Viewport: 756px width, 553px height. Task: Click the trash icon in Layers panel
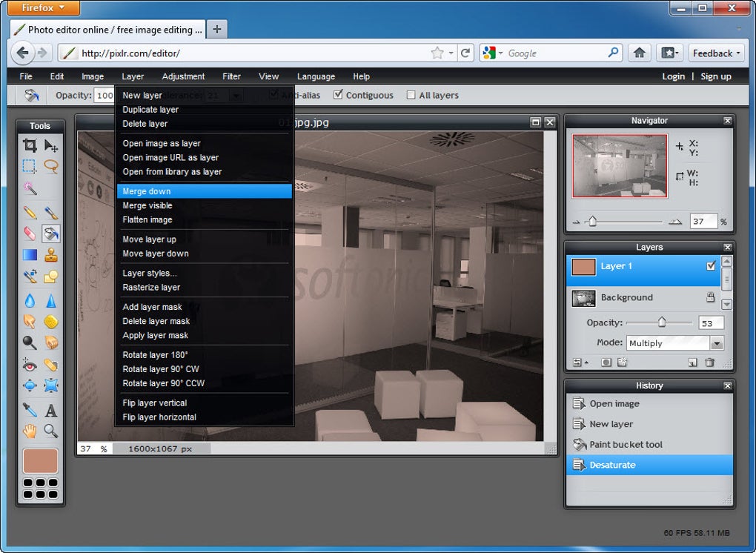pos(709,362)
